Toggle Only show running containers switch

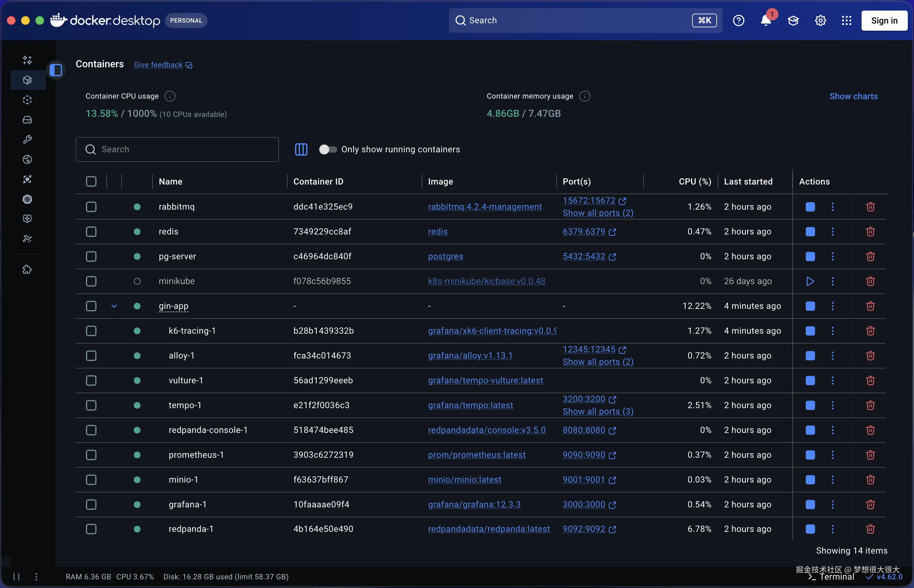pyautogui.click(x=328, y=149)
